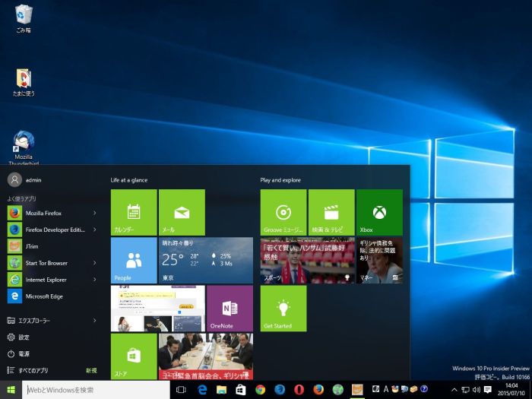Screen dimensions: 532x399
Task: Open the 電源 (Power) menu item
Action: coord(24,353)
